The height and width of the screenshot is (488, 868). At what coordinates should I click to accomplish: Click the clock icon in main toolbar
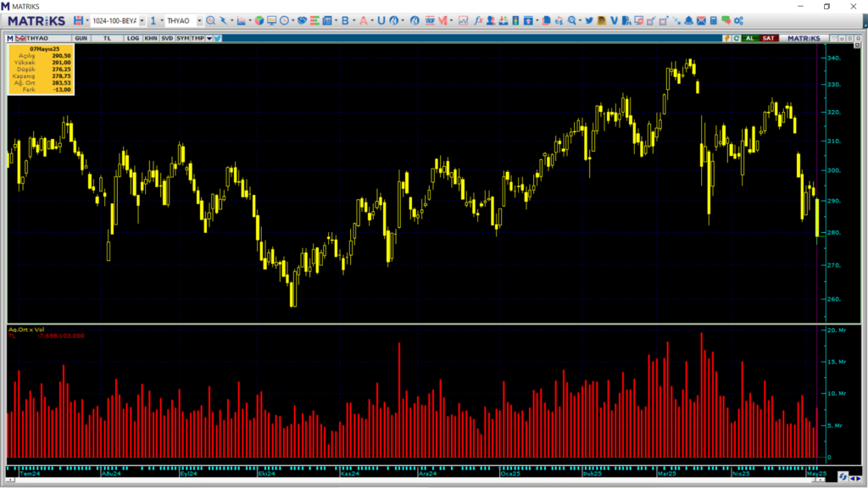point(283,20)
